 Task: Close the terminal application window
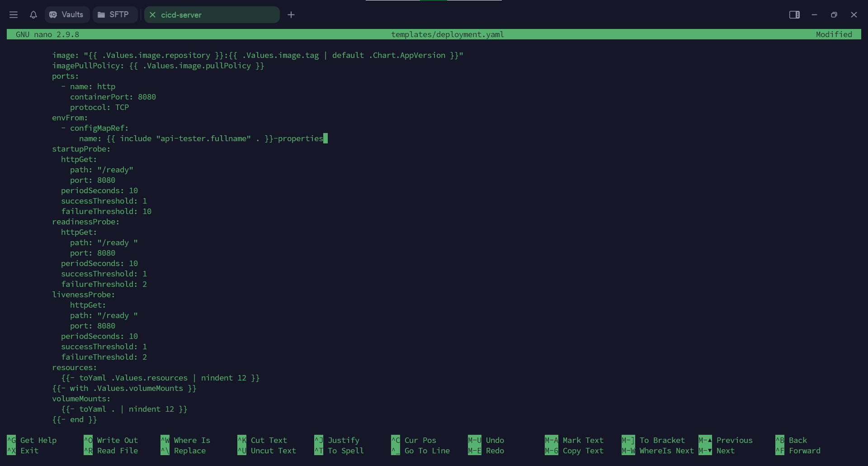click(854, 15)
